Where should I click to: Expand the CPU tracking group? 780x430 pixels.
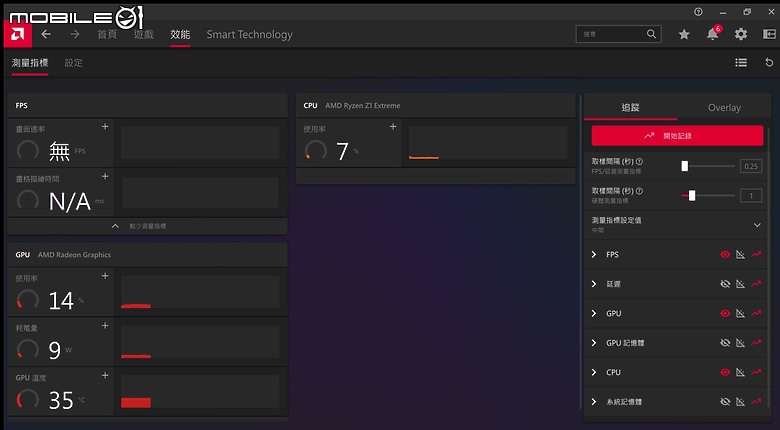click(594, 372)
